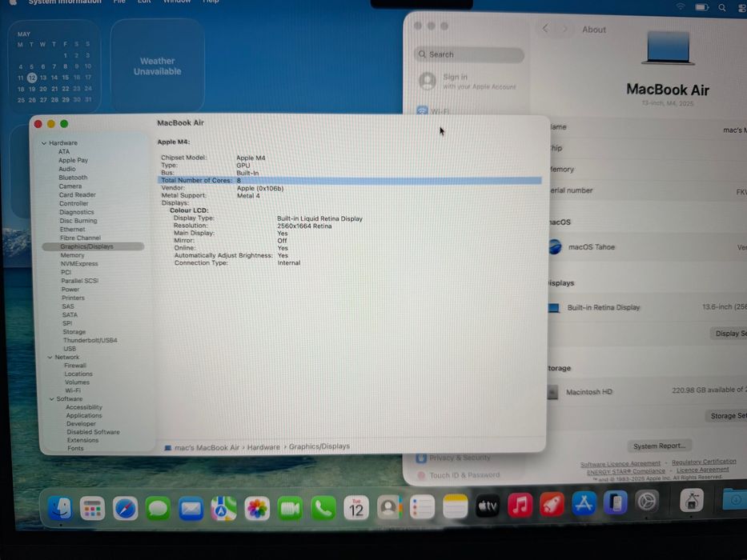Open the yellow Notes app icon
The height and width of the screenshot is (560, 747).
(455, 506)
